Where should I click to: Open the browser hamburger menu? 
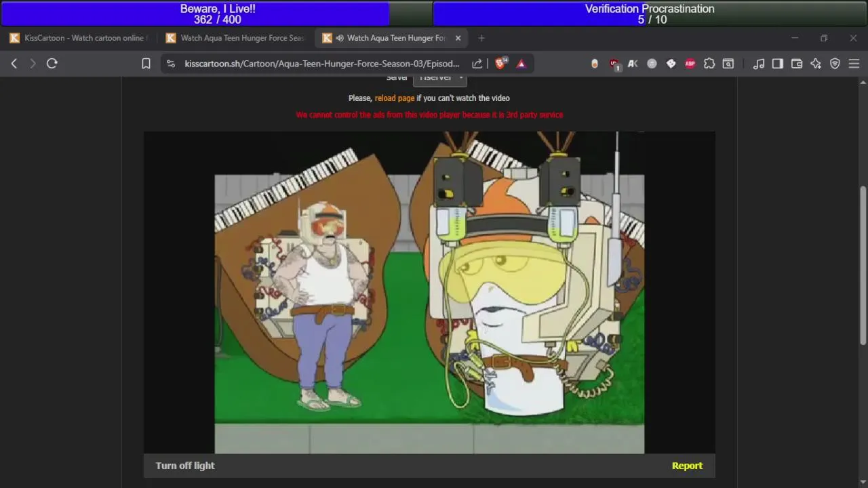pos(854,64)
